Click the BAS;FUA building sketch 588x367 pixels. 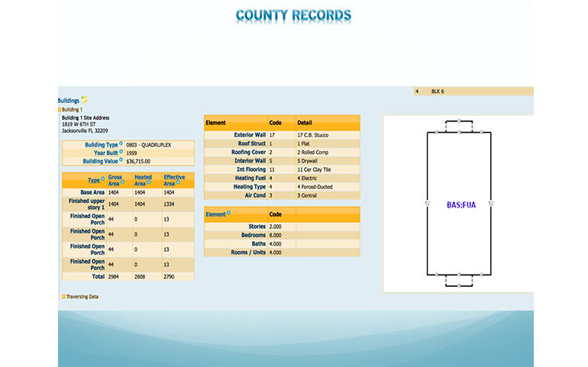(460, 204)
